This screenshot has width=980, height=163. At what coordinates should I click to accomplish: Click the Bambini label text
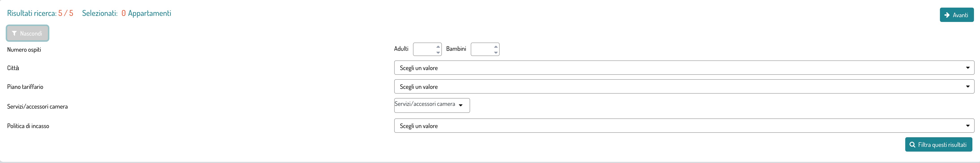(x=456, y=49)
